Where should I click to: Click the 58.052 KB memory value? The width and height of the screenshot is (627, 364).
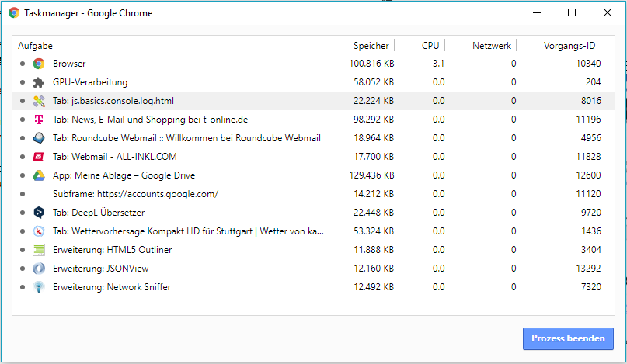click(x=374, y=82)
